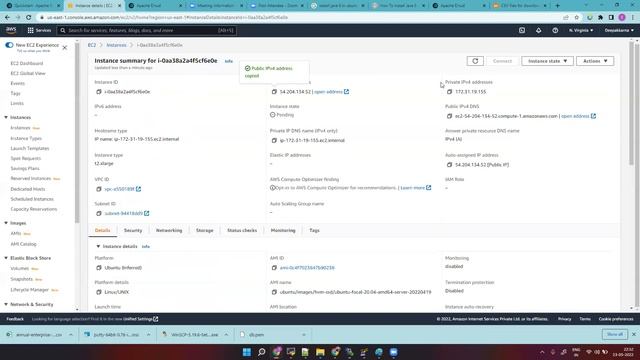Refresh the instance summary
The image size is (640, 360).
475,61
